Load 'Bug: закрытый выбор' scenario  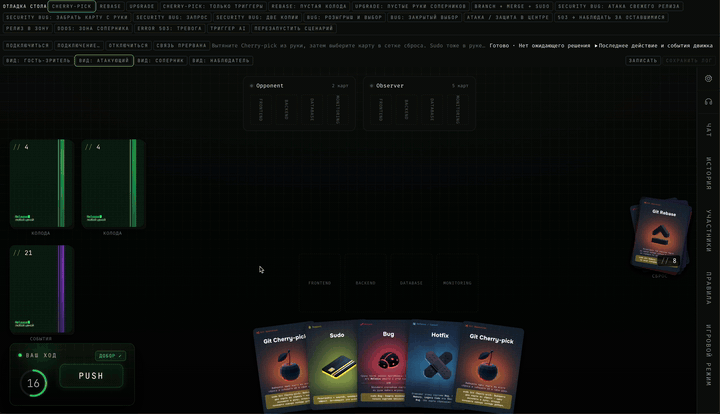click(x=424, y=17)
